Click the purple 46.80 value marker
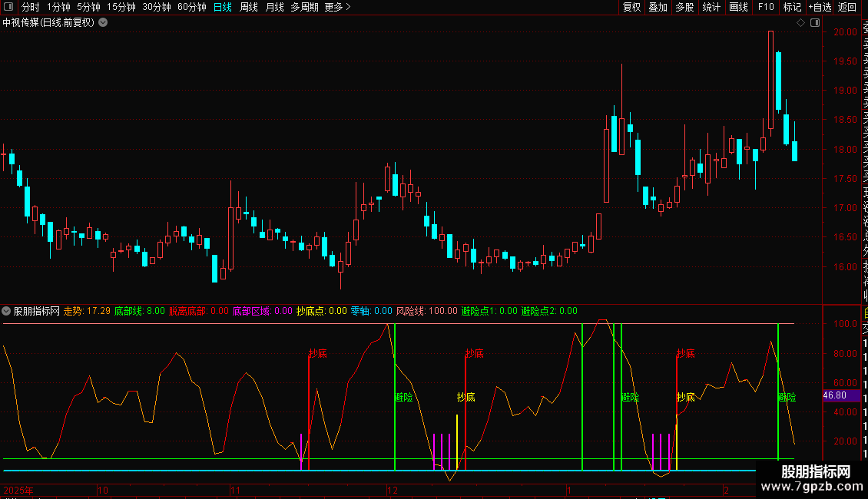 tap(834, 395)
